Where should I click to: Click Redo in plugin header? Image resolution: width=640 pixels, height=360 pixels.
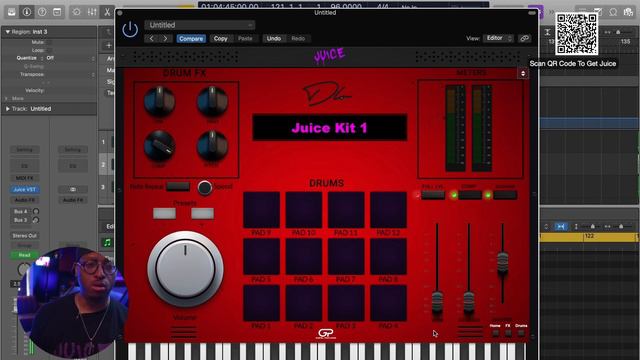298,38
